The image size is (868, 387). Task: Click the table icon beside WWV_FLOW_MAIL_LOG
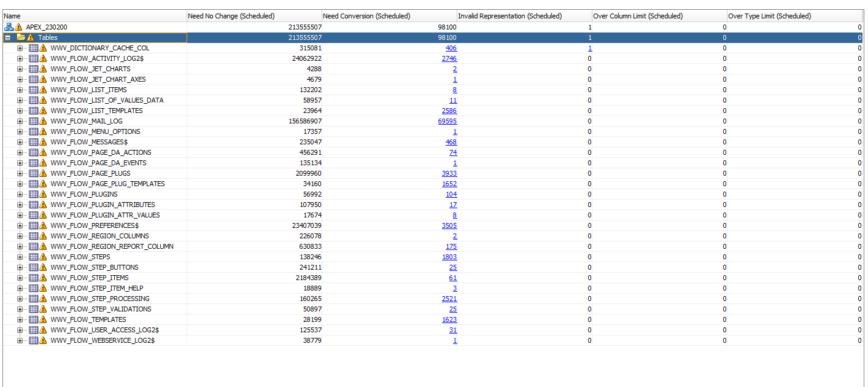click(x=33, y=121)
